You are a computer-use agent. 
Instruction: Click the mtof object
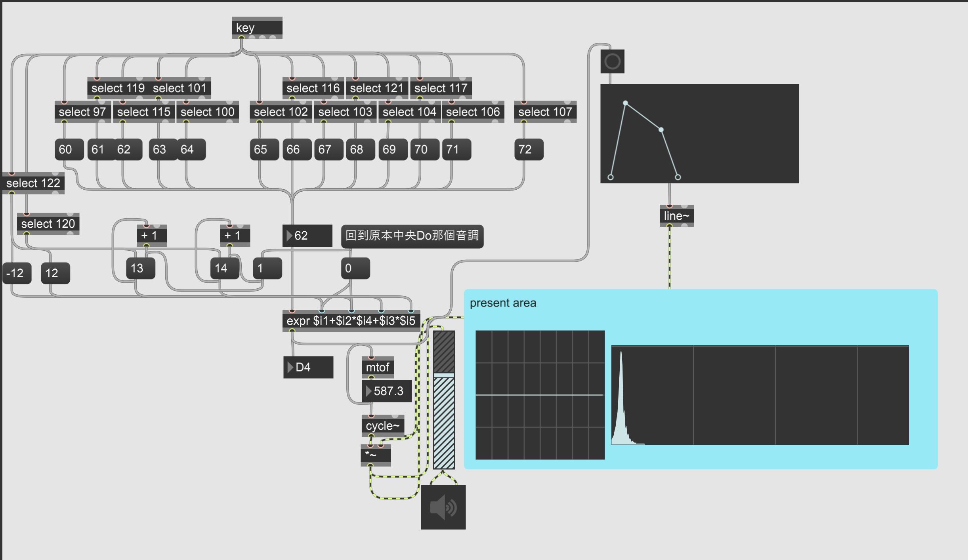(x=377, y=367)
